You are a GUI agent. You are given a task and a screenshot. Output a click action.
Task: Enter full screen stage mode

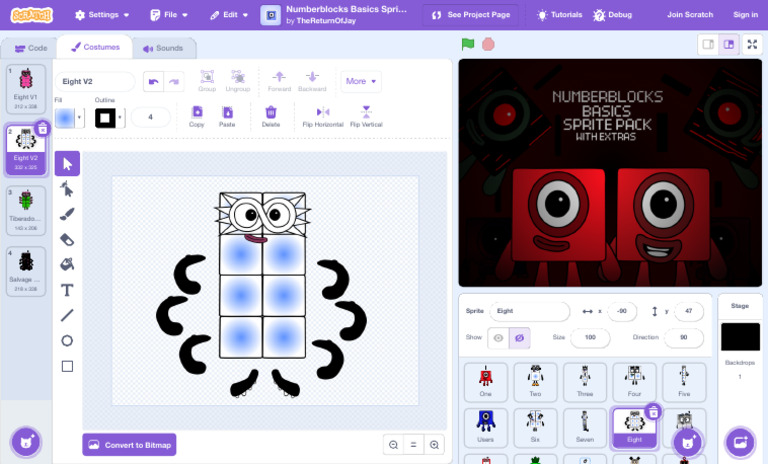click(752, 45)
